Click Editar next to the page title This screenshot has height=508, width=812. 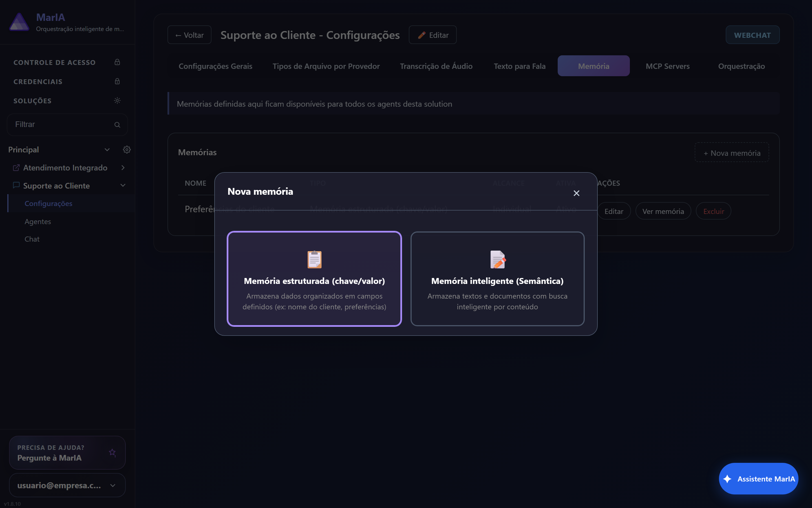(433, 35)
